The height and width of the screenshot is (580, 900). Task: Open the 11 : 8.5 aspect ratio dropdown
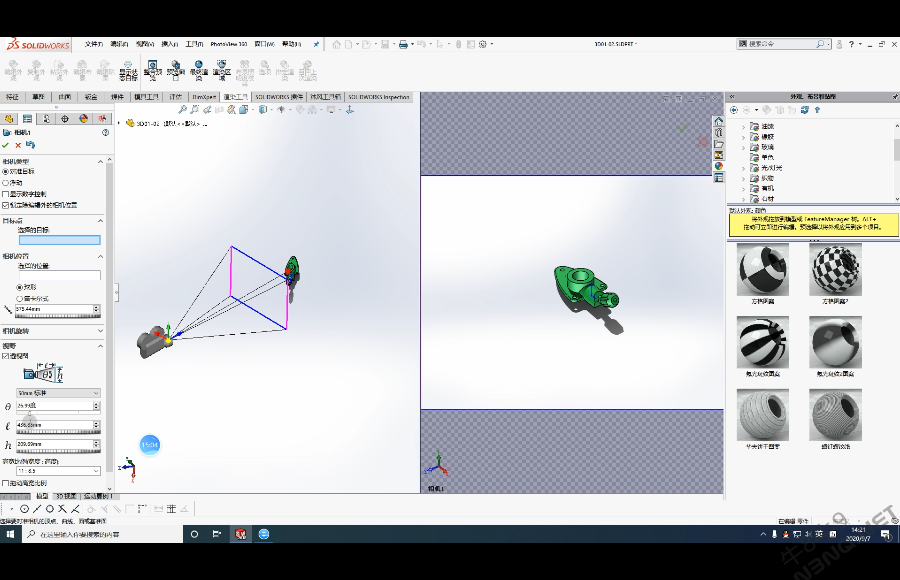click(x=59, y=471)
